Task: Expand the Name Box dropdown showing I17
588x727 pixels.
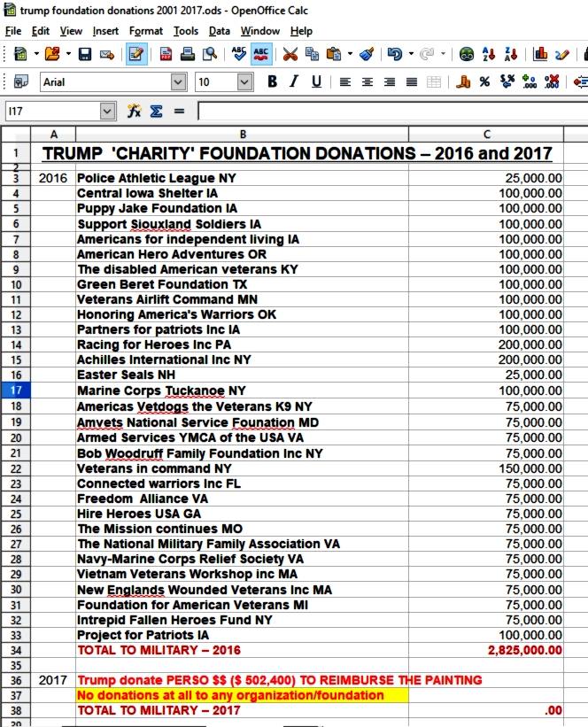Action: (x=107, y=112)
